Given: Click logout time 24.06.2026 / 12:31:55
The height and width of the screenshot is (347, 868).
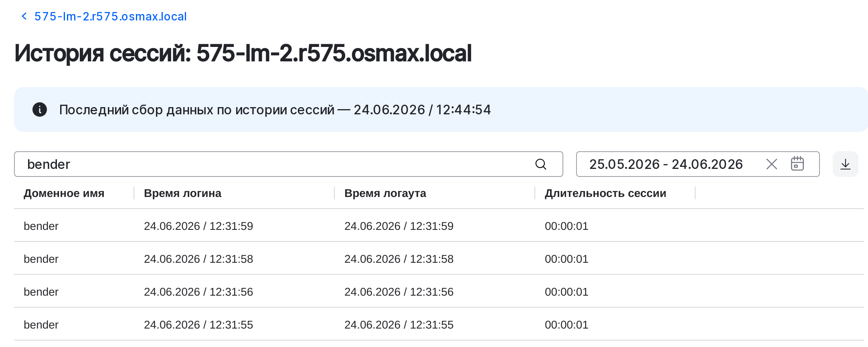Looking at the screenshot, I should coord(399,325).
